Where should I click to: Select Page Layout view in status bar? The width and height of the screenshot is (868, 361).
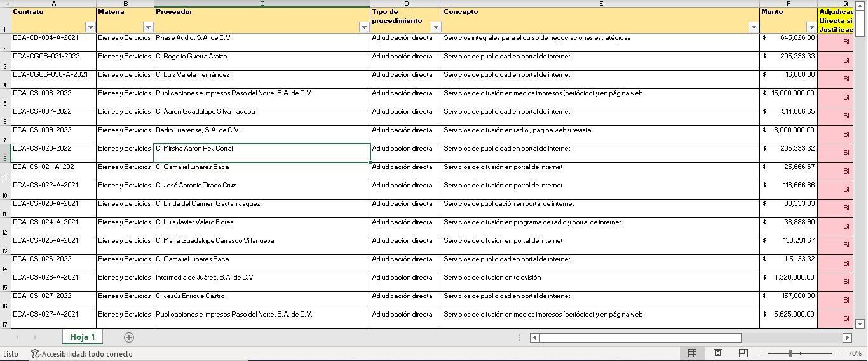[x=718, y=353]
